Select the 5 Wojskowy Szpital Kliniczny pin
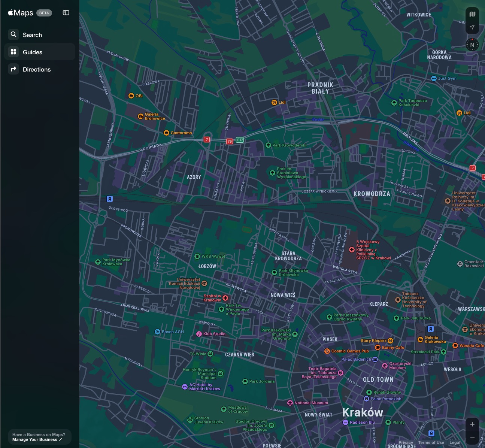Screen dimensions: 485x448 point(352,249)
